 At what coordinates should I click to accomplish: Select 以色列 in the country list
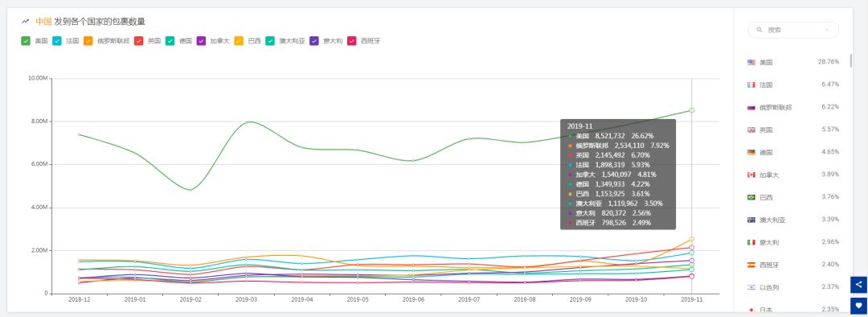coord(792,287)
